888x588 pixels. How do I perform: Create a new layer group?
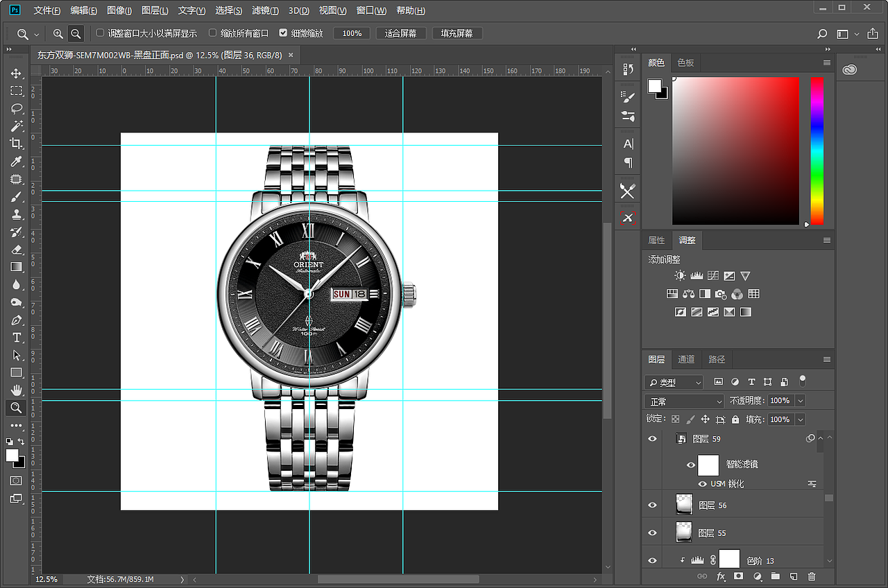tap(776, 576)
